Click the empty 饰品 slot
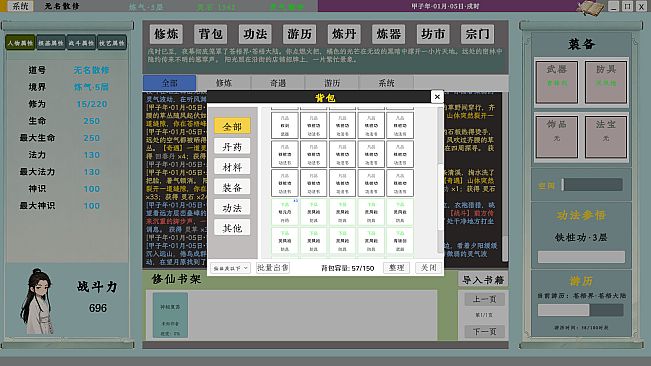 (556, 137)
